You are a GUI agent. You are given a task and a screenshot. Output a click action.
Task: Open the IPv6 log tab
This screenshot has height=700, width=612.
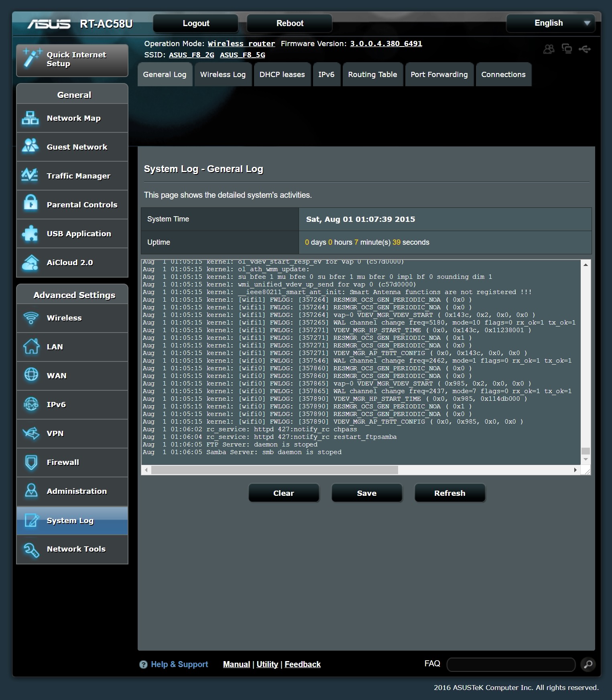tap(326, 75)
